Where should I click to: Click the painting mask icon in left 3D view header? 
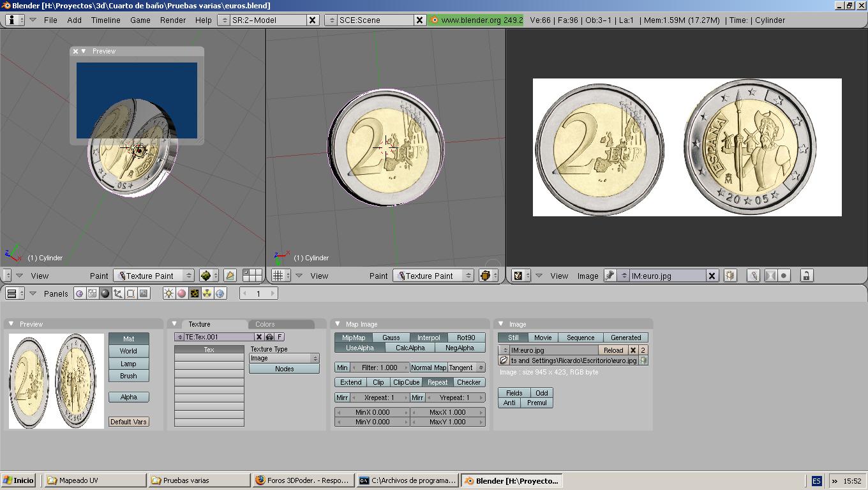coord(230,276)
